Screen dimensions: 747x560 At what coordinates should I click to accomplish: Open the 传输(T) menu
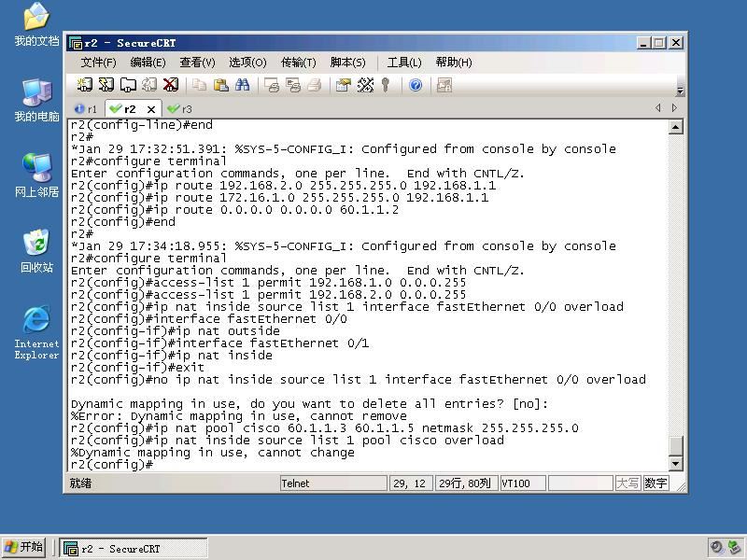(x=298, y=63)
